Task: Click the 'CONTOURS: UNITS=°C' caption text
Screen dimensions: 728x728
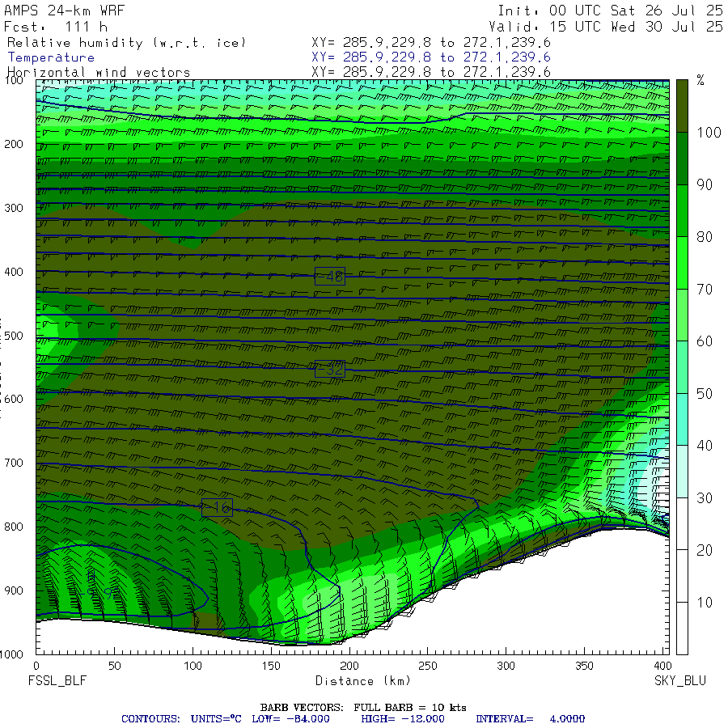Action: pos(181,719)
